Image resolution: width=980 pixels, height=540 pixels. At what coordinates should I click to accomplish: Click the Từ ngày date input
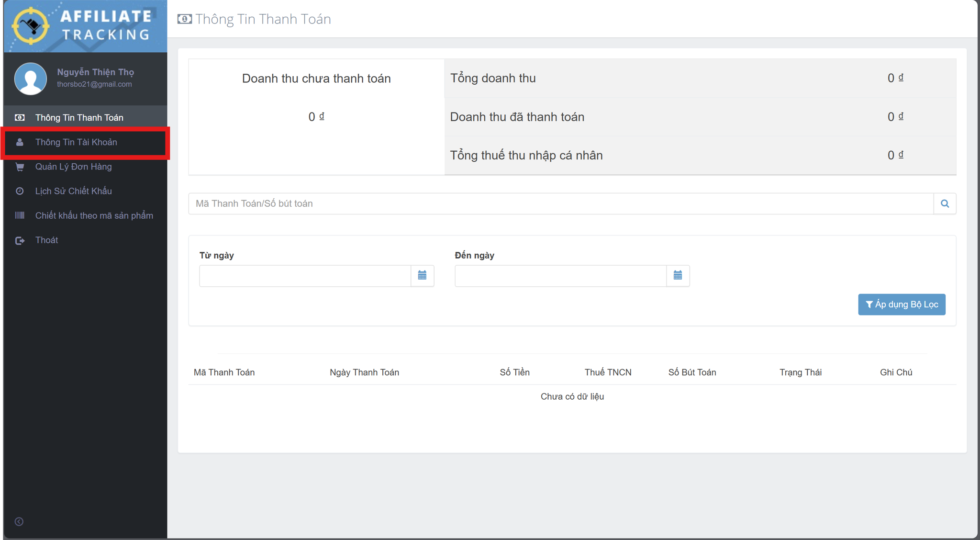(305, 276)
